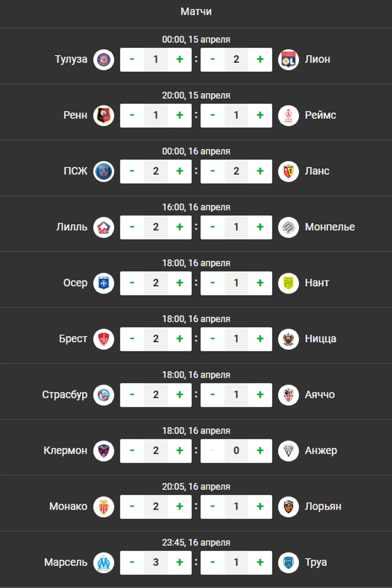Click the Monaco club crest
The height and width of the screenshot is (588, 392).
[x=104, y=507]
